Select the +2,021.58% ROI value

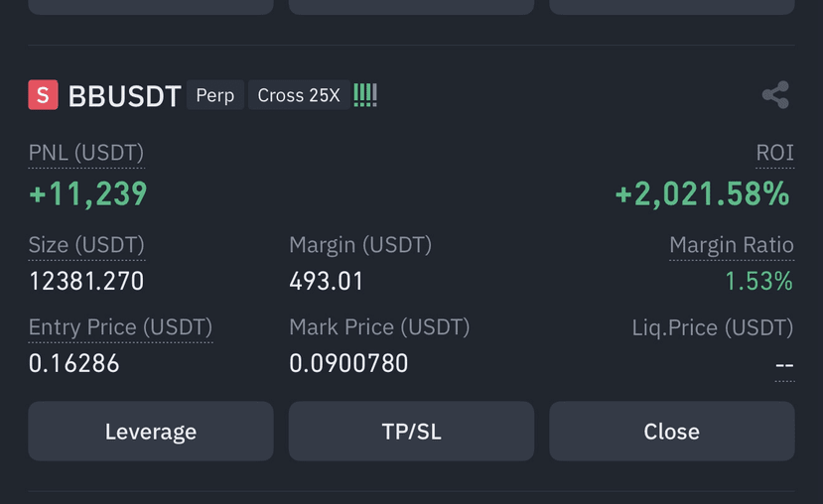(x=702, y=193)
